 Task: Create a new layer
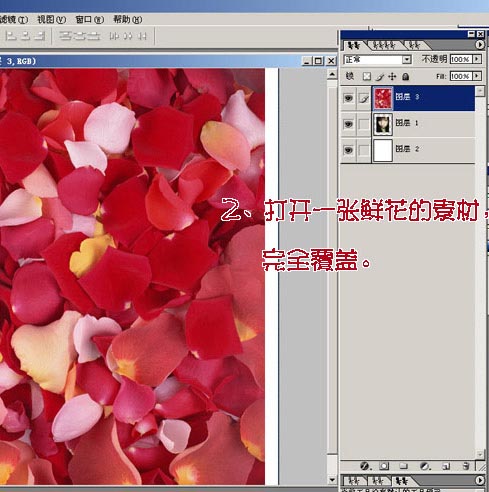(x=446, y=466)
